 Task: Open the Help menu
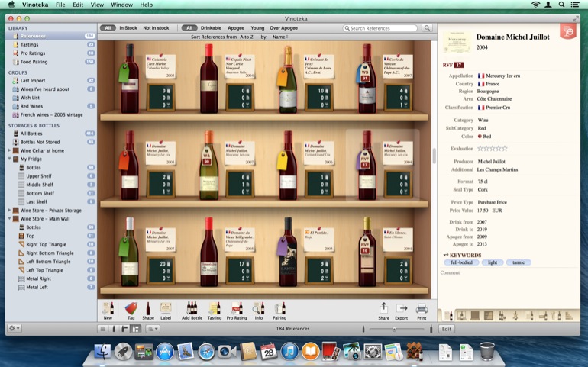tap(147, 5)
